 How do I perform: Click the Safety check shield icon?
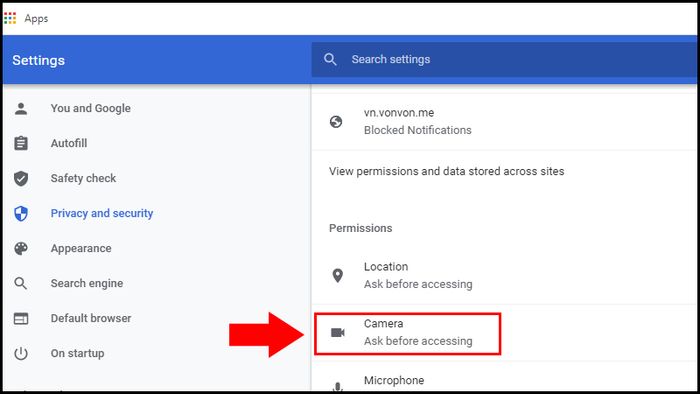coord(21,178)
